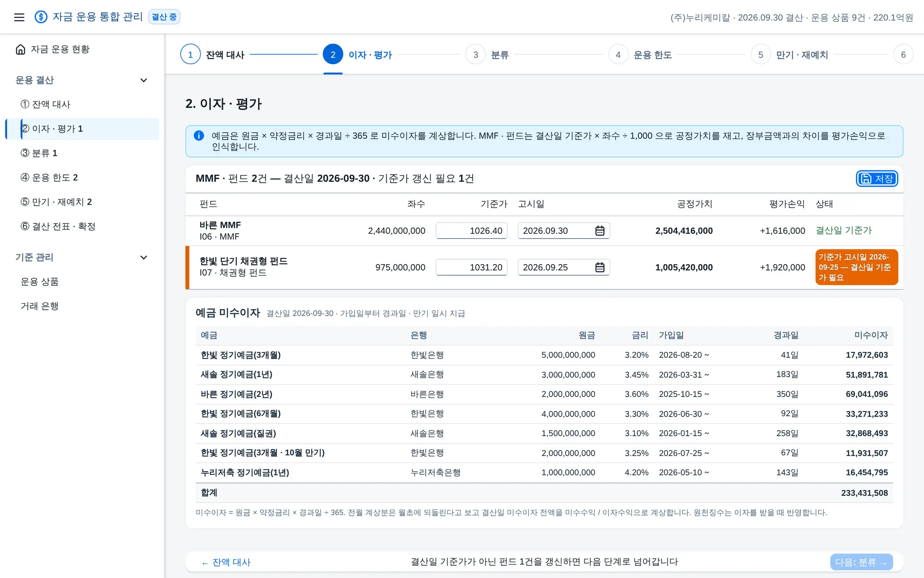Open ⑤ 만기 · 재예치 2 sidebar item
Viewport: 924px width, 578px height.
(82, 202)
